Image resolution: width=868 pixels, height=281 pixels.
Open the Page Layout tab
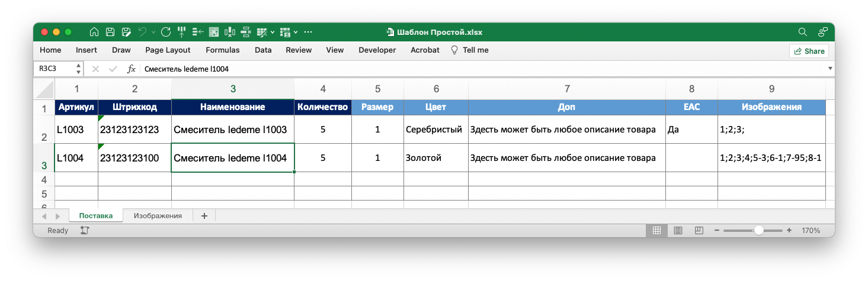tap(168, 50)
